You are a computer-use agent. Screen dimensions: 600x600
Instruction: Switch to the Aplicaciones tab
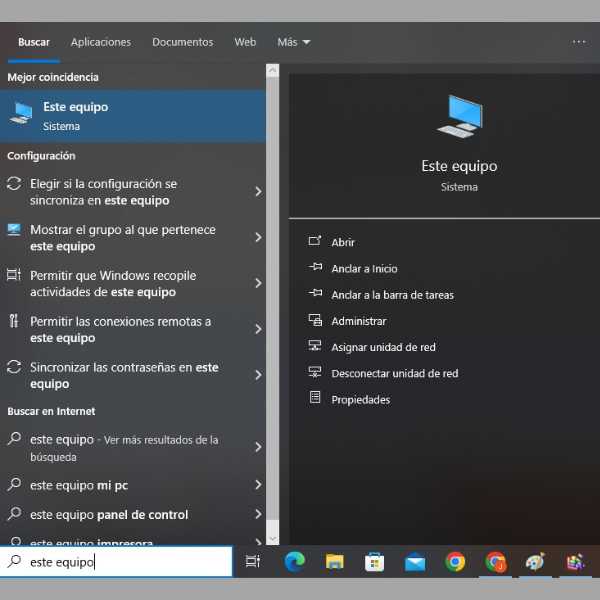[x=100, y=42]
